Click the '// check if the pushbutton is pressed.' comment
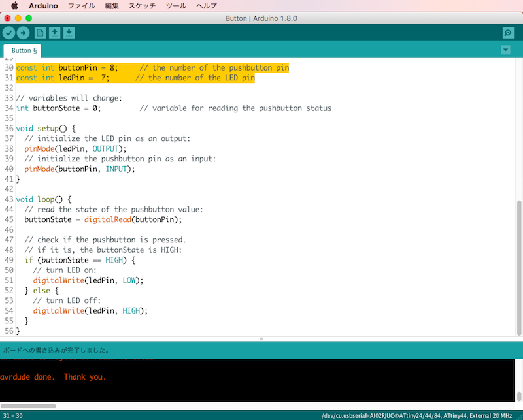This screenshot has width=523, height=420. (x=105, y=240)
